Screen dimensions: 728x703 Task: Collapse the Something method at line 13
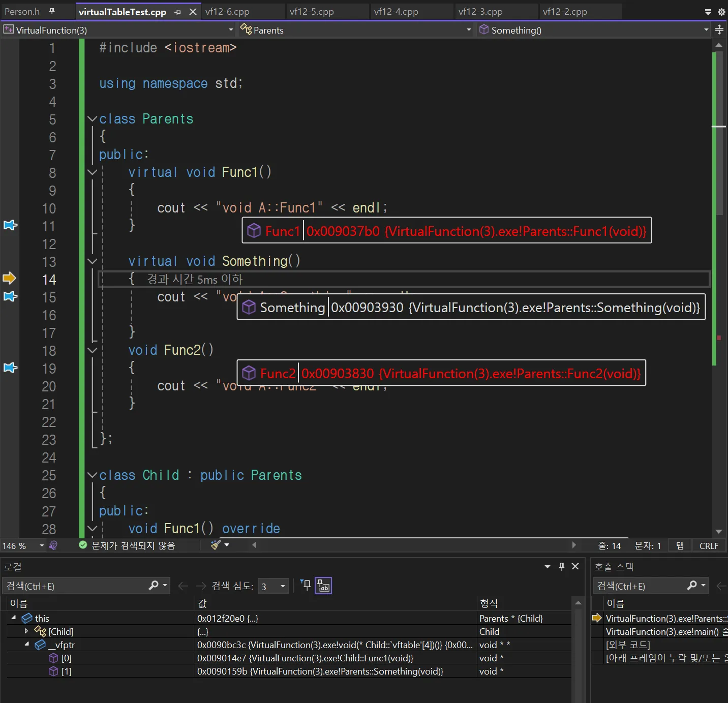click(x=92, y=261)
